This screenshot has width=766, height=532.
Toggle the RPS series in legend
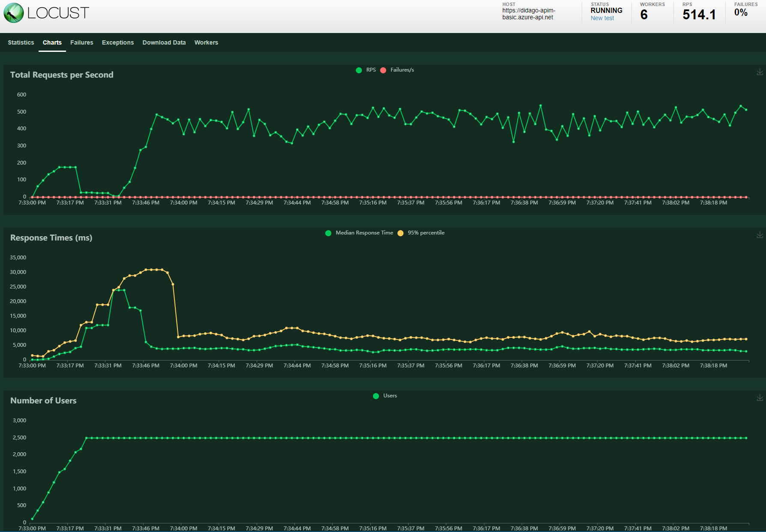(371, 70)
